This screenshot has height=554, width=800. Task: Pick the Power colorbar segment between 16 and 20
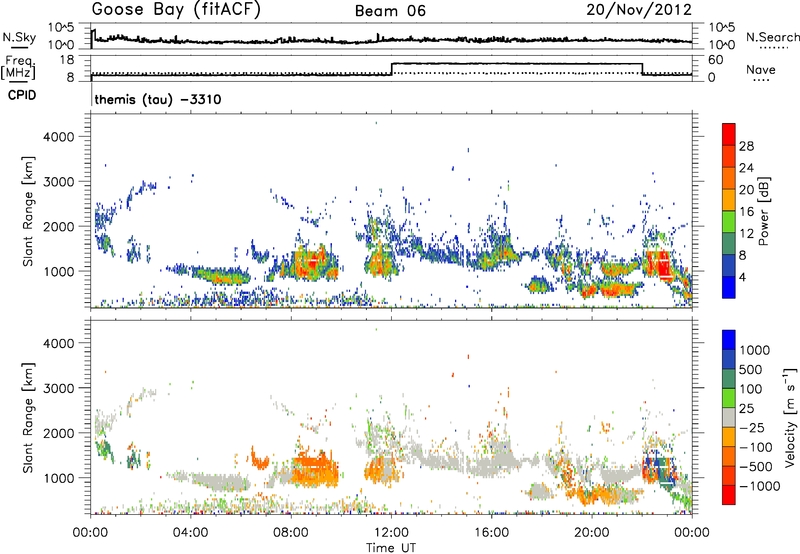pos(729,200)
